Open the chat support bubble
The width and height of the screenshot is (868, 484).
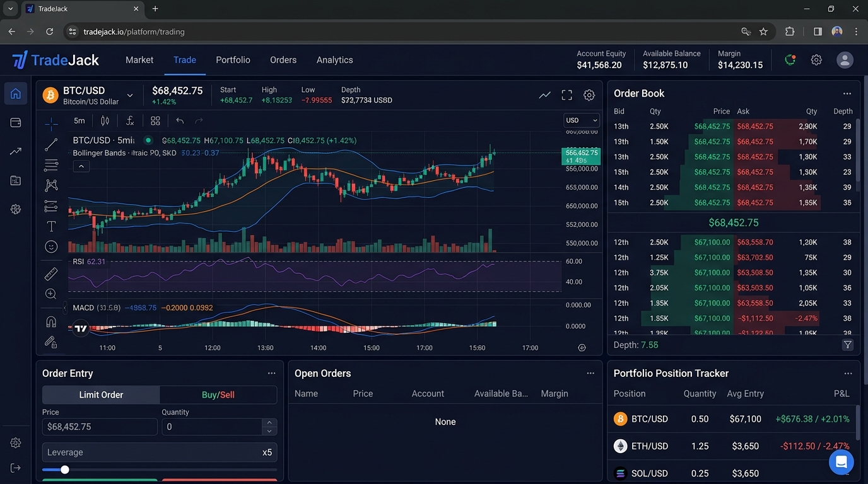[x=841, y=462]
